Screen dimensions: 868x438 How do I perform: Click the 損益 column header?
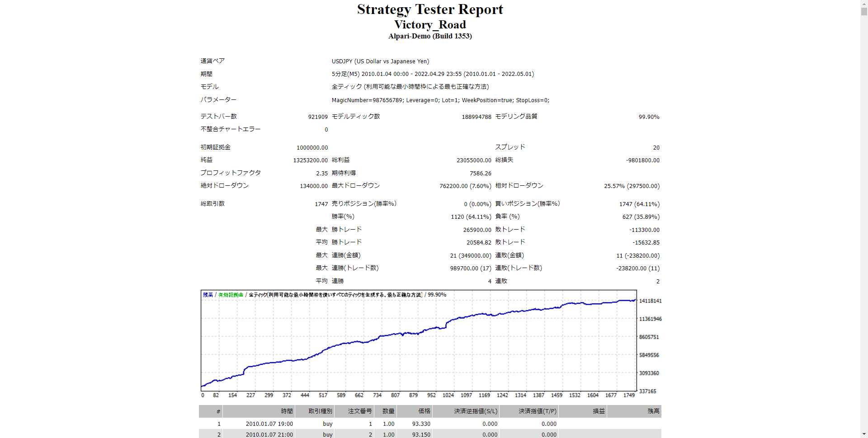click(599, 411)
